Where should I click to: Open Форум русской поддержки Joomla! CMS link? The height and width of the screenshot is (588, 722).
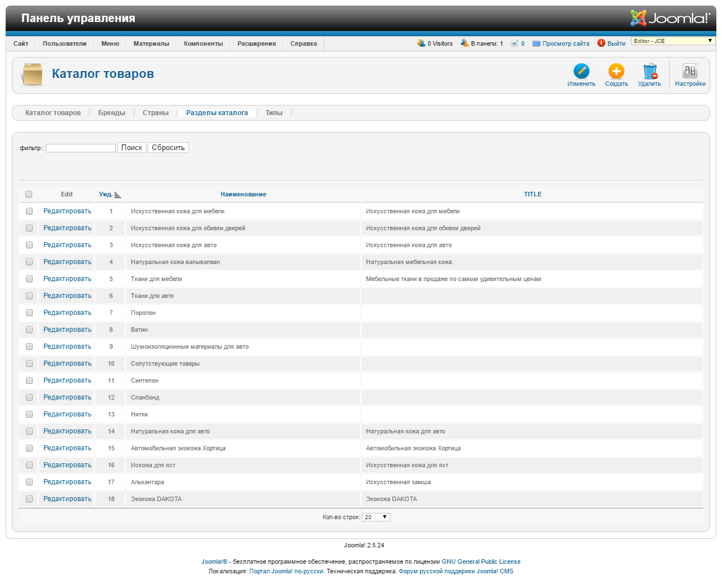(x=456, y=571)
